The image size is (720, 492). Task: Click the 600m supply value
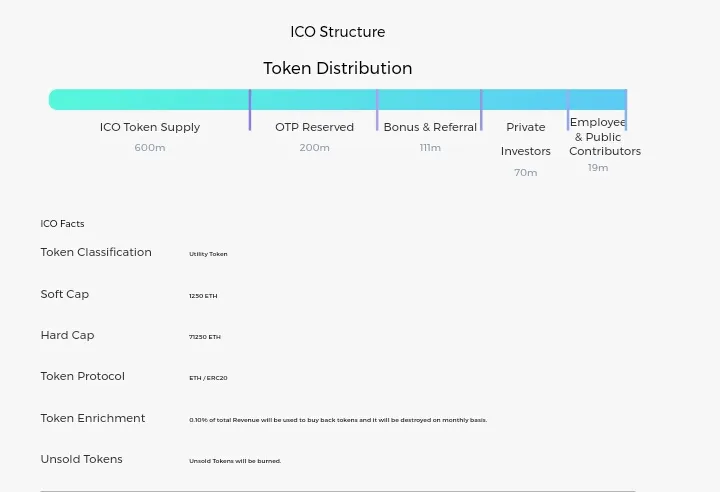pyautogui.click(x=150, y=147)
